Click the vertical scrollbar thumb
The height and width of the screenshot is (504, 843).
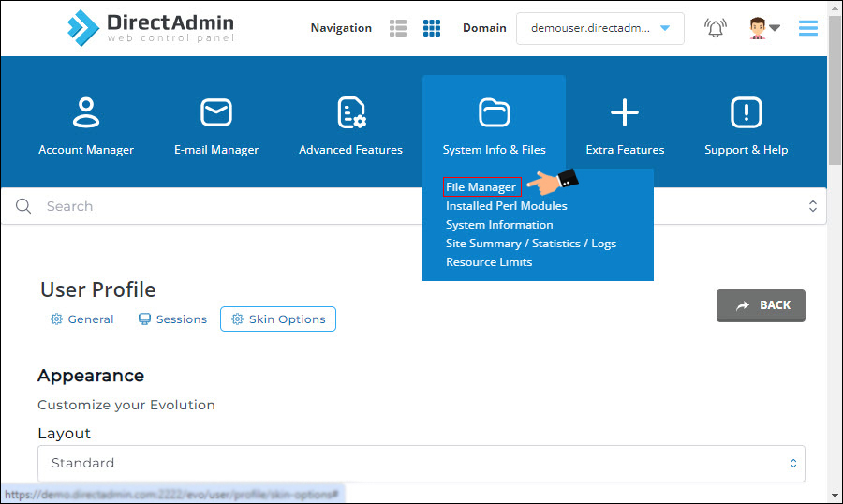[x=835, y=90]
